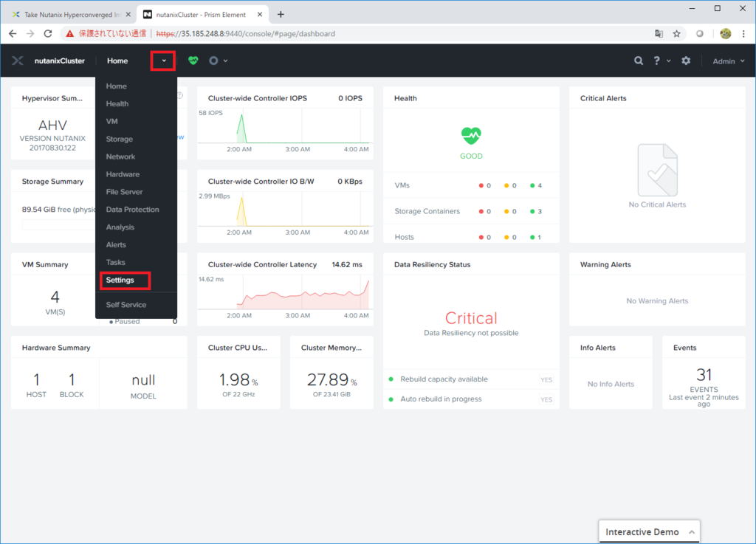The image size is (756, 544).
Task: Close the nutanixCluster Prism Element tab
Action: point(260,15)
